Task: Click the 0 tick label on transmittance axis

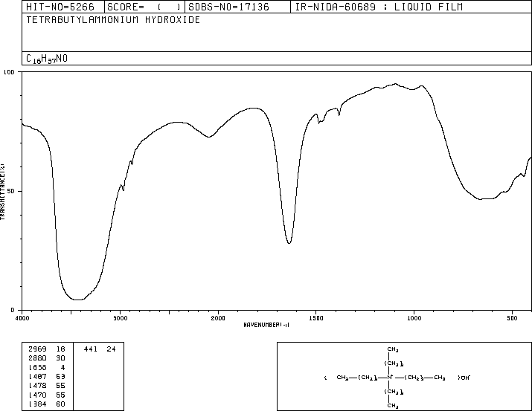Action: 13,310
